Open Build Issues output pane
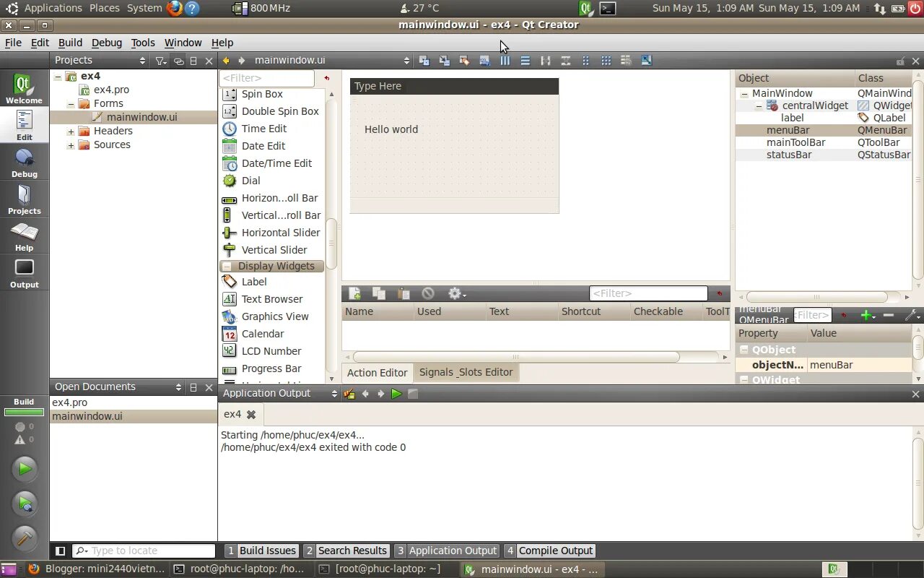 (261, 551)
